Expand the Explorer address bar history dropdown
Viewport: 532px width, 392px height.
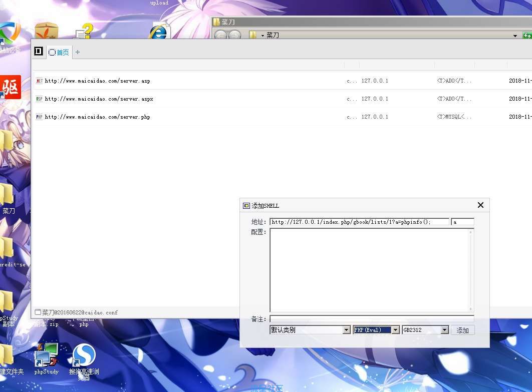click(x=515, y=36)
